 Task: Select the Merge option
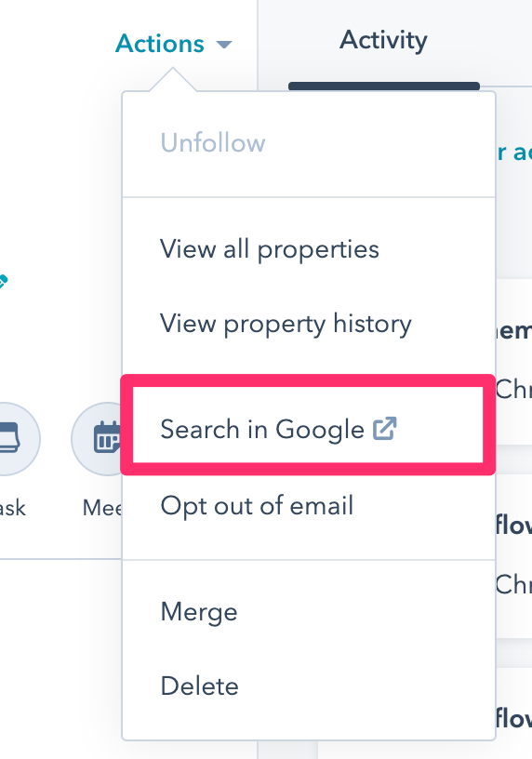point(199,612)
